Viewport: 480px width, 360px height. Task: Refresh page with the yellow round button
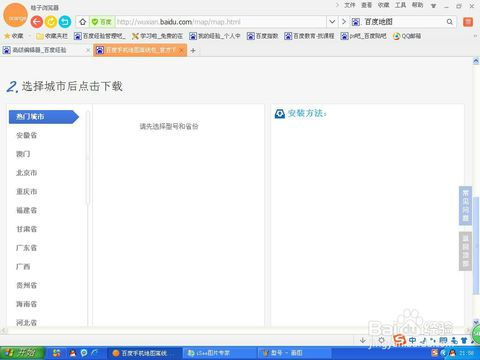pos(51,22)
